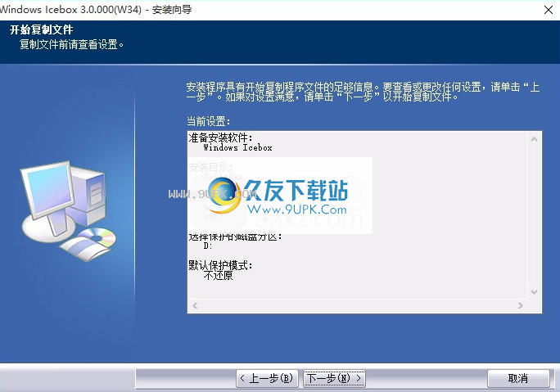Click the horizontal scroll left arrow
Image resolution: width=560 pixels, height=392 pixels.
coord(195,305)
